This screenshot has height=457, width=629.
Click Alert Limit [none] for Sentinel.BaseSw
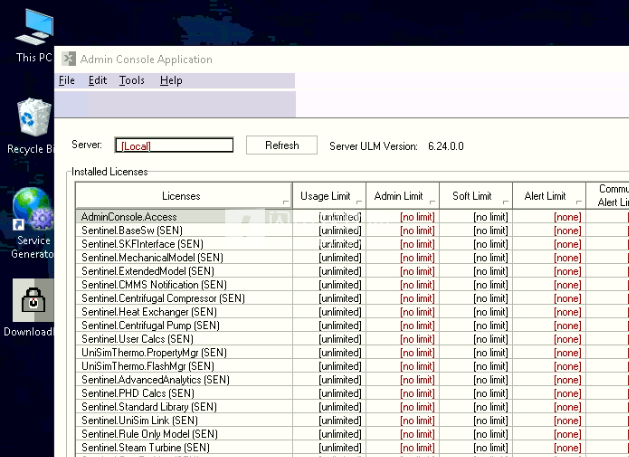549,230
